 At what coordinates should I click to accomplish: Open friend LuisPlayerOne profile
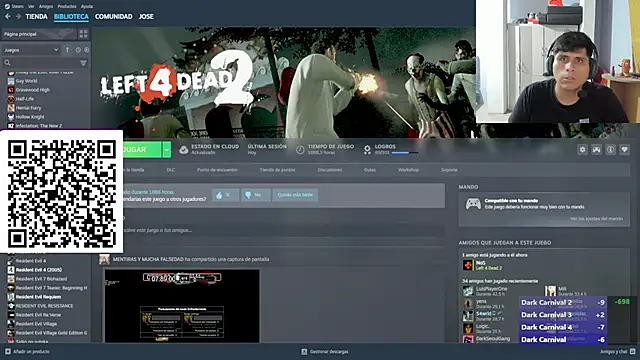pyautogui.click(x=486, y=291)
